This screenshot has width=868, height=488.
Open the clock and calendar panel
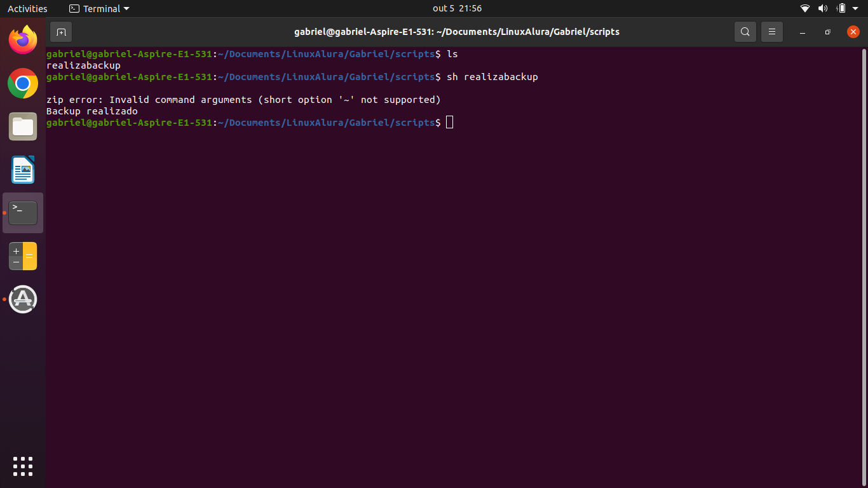pyautogui.click(x=457, y=9)
